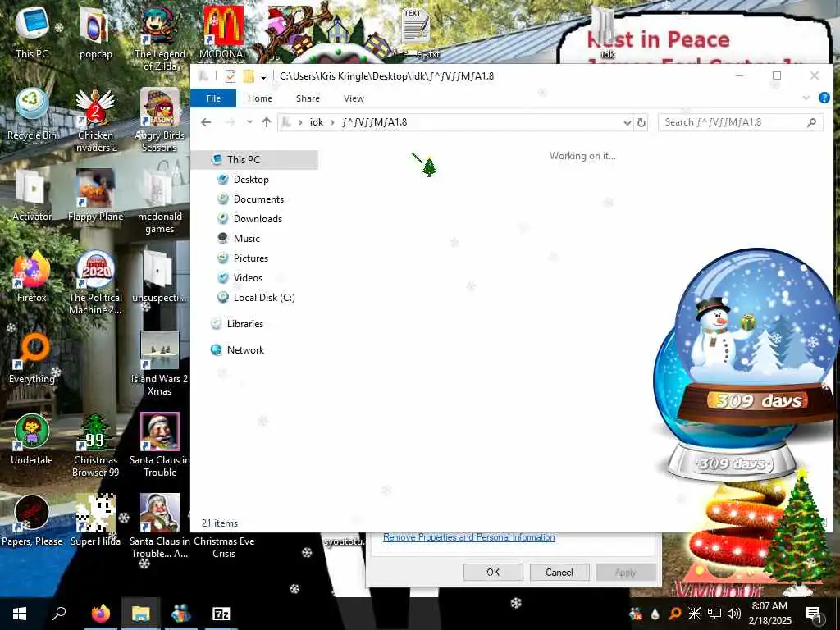Open Everything search desktop shortcut

32,358
